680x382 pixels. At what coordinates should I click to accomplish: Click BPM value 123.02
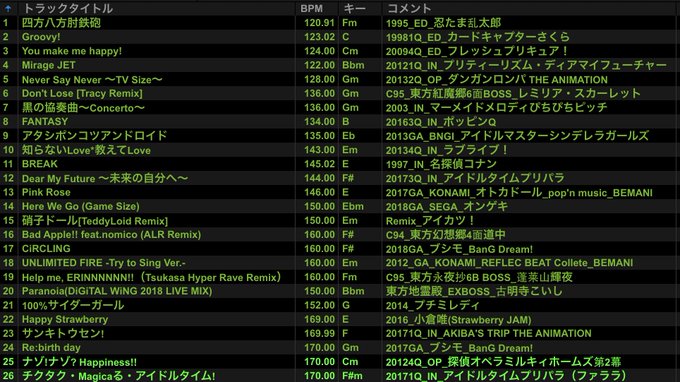coord(319,37)
